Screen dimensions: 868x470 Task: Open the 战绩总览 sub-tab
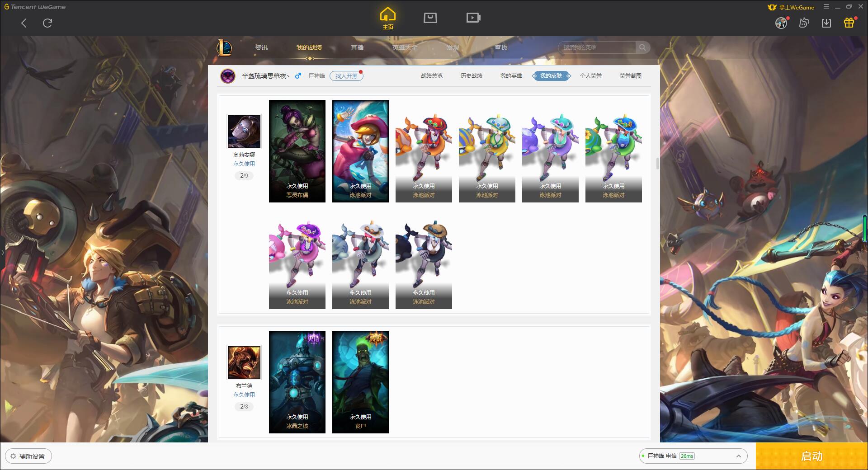point(432,76)
